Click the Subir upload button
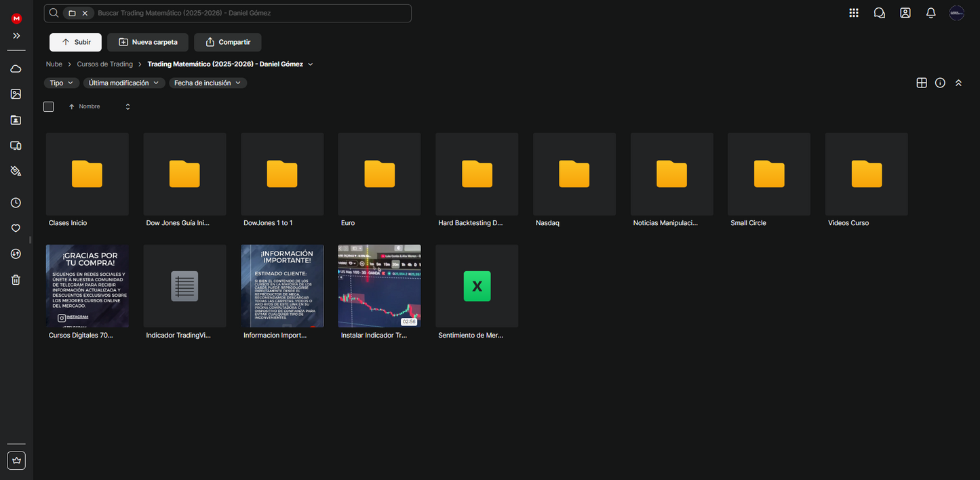This screenshot has height=480, width=980. (75, 42)
